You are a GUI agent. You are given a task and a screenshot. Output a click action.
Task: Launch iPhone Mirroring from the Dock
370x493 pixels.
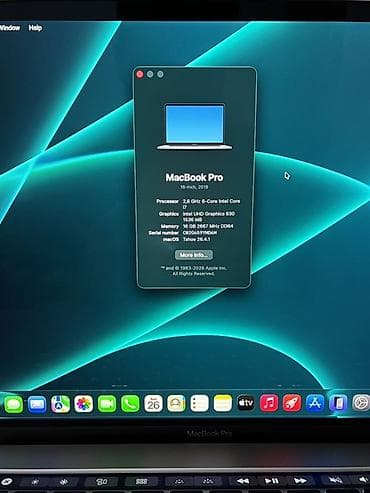coord(338,404)
